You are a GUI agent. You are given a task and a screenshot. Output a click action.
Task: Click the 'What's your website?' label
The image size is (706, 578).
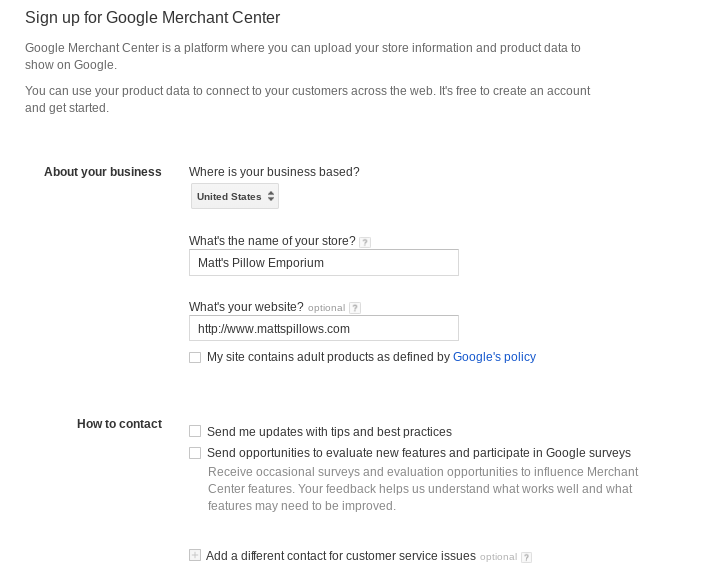246,307
